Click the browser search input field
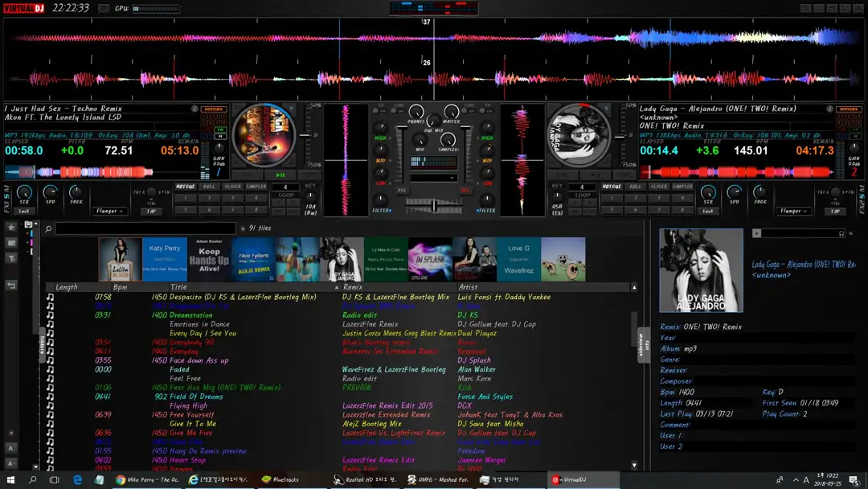The height and width of the screenshot is (489, 868). point(145,228)
